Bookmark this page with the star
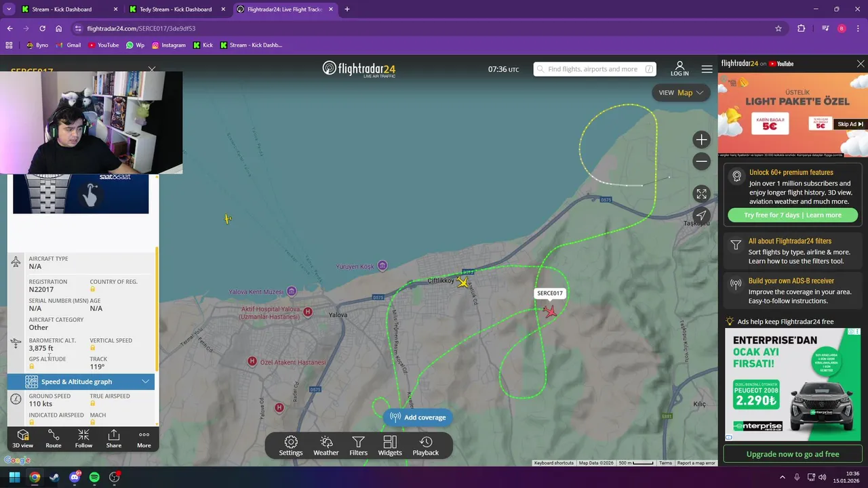The height and width of the screenshot is (488, 868). point(778,28)
